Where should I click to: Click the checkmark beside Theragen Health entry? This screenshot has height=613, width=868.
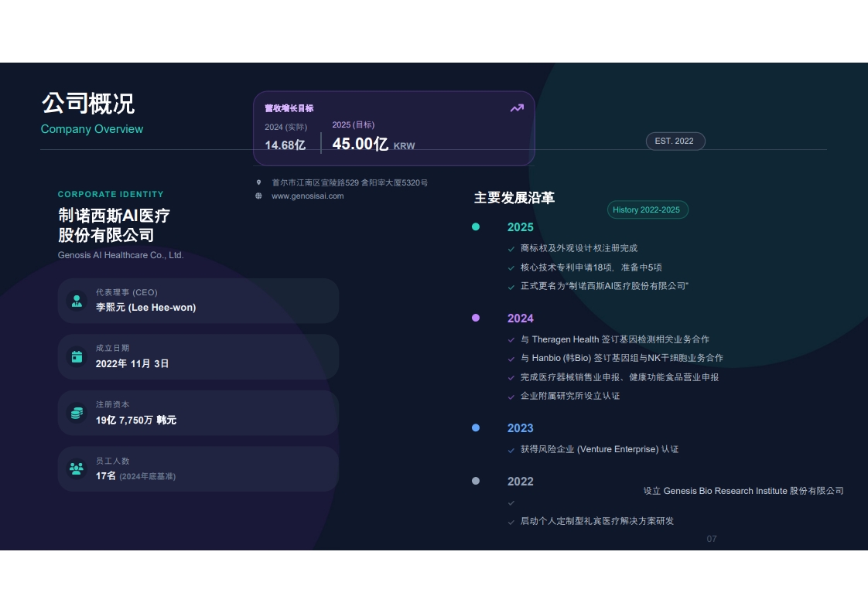(x=511, y=339)
